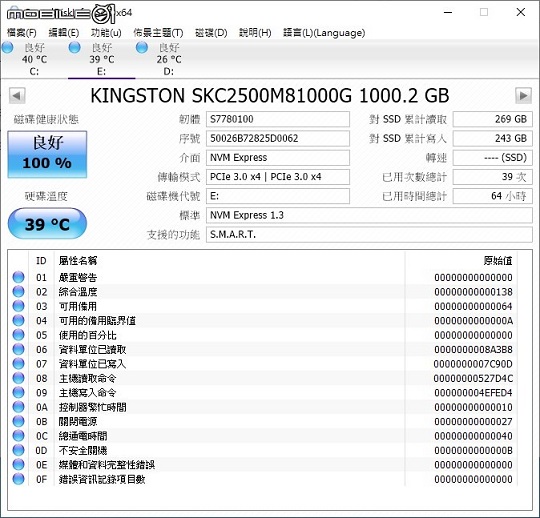
Task: Click status icon of attribute 03 可用備用
Action: click(19, 306)
